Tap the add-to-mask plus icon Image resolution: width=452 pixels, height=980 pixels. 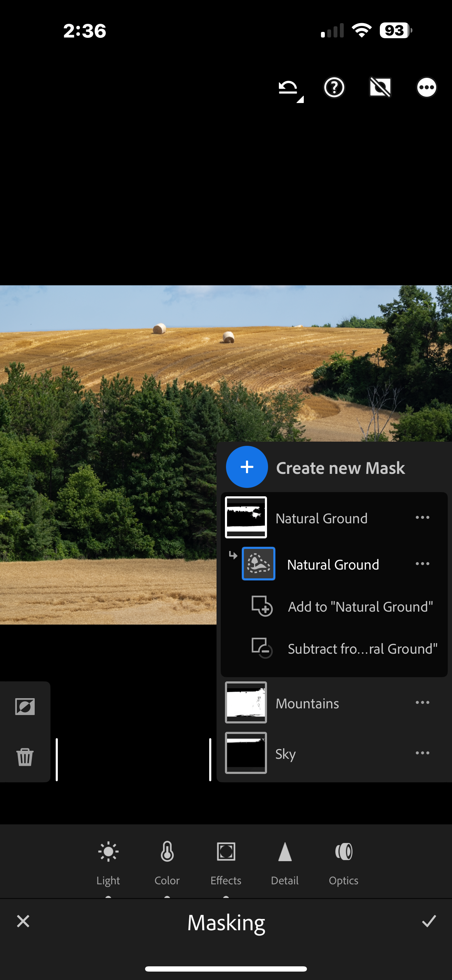[x=262, y=606]
